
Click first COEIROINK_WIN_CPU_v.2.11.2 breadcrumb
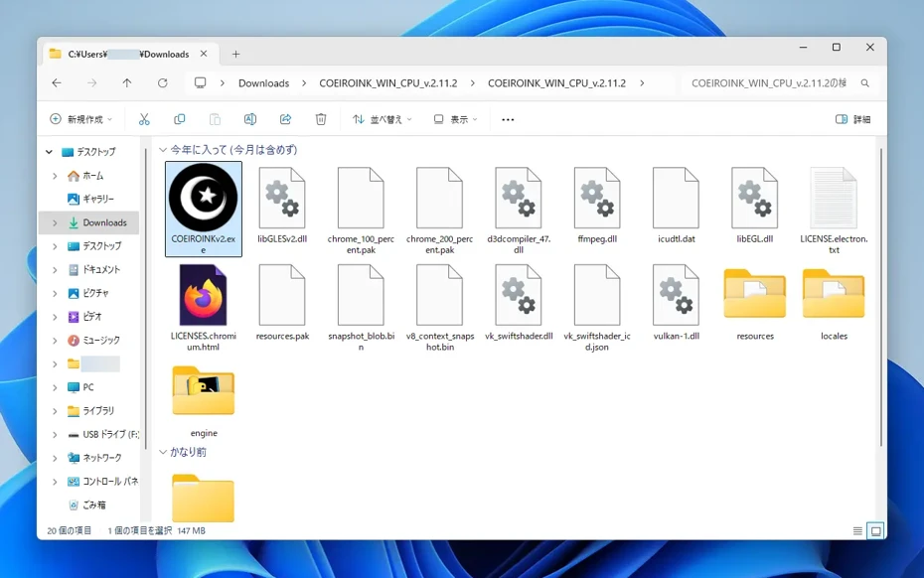pos(388,83)
